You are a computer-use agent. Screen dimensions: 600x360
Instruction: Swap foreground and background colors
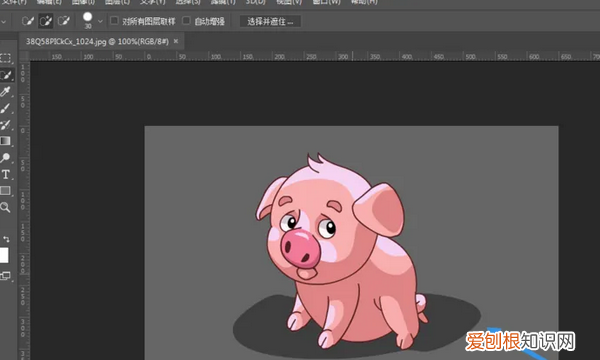pos(6,239)
